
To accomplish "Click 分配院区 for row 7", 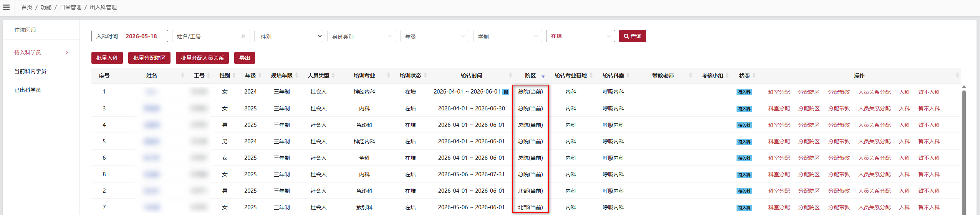I will (x=809, y=207).
